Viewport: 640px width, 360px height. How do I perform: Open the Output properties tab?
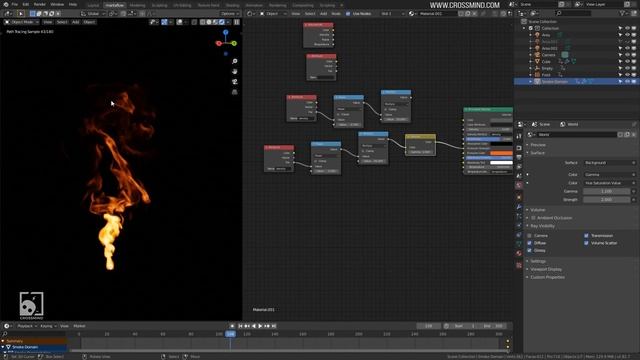tap(519, 158)
